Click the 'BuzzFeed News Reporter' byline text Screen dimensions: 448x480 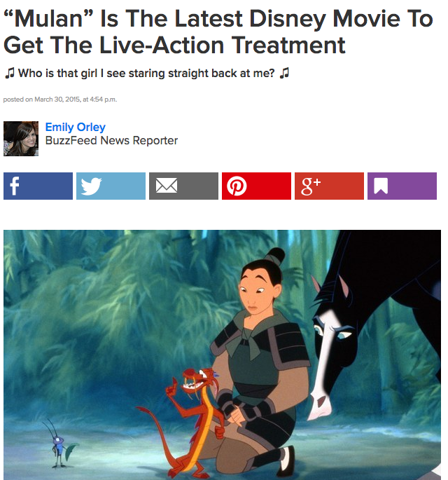[x=111, y=141]
